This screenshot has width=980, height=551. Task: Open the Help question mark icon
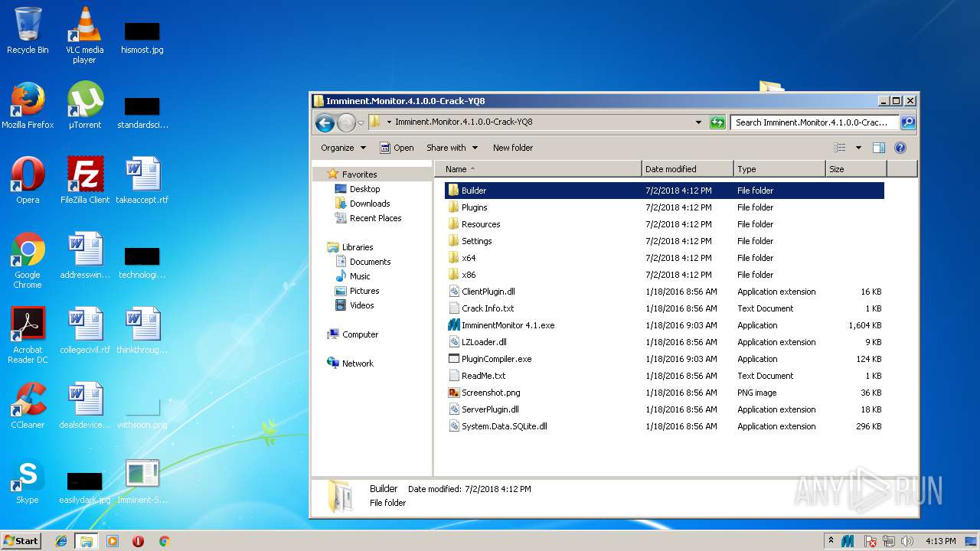900,148
